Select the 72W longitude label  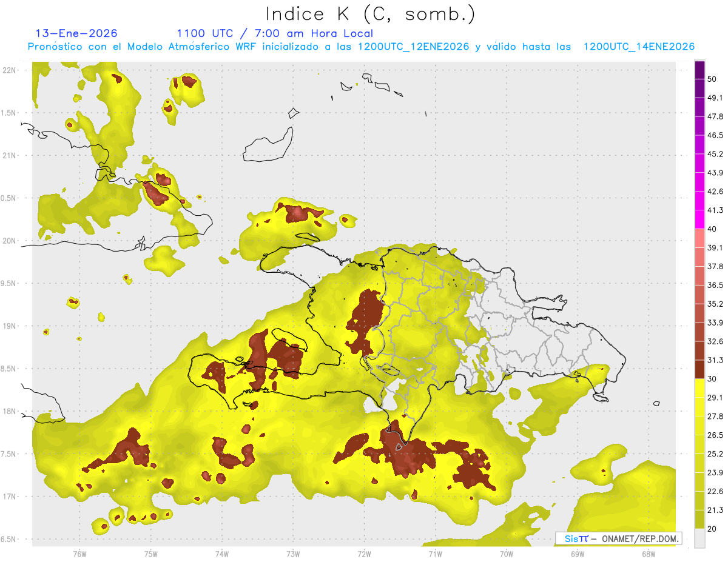click(x=365, y=554)
